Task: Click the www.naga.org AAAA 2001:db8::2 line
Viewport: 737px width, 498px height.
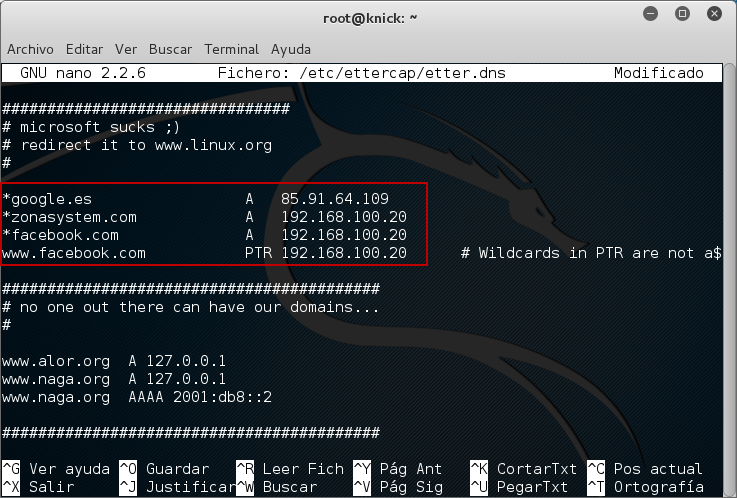Action: point(137,397)
